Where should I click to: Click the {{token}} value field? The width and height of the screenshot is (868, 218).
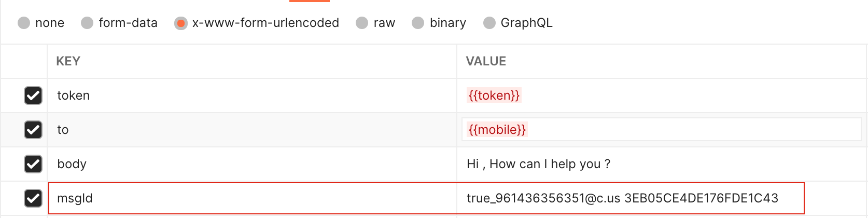[494, 96]
